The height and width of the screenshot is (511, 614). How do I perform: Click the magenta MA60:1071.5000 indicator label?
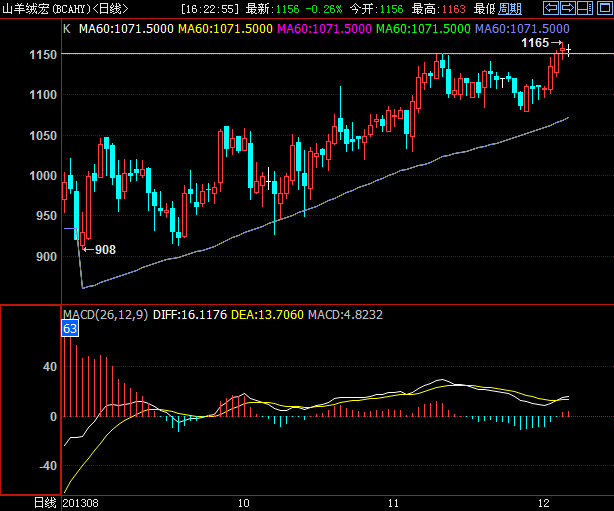324,29
